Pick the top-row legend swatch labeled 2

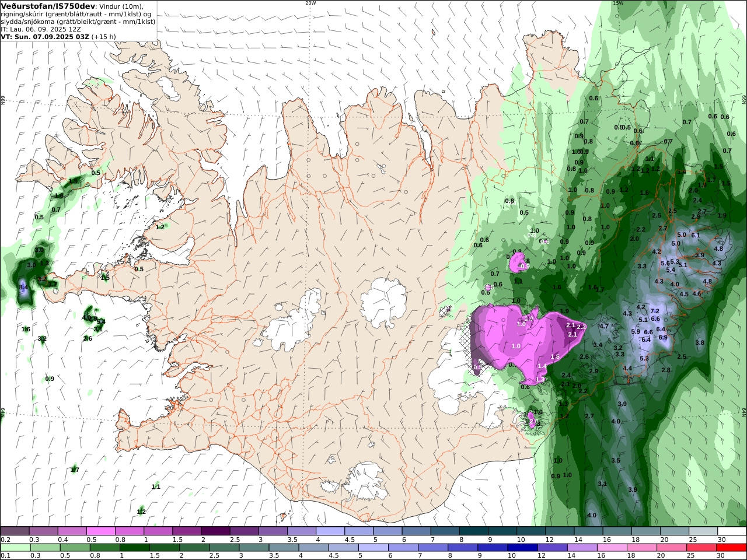click(215, 531)
